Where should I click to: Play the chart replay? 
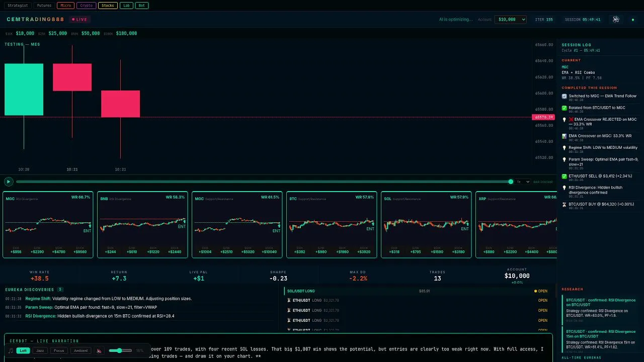point(8,182)
